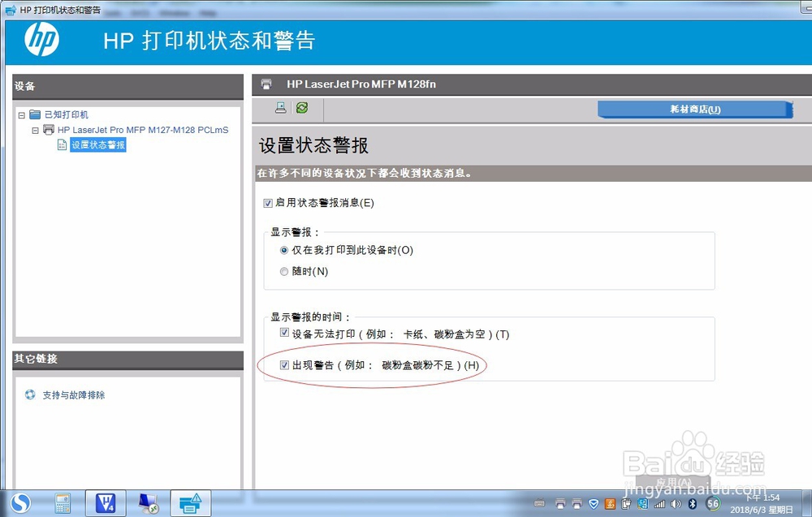
Task: Select the 仅在我打印到此设备时(O) radio button
Action: coord(283,251)
